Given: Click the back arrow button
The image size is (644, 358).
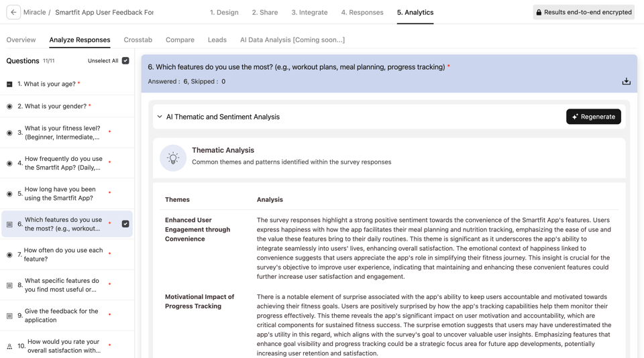Looking at the screenshot, I should [13, 12].
